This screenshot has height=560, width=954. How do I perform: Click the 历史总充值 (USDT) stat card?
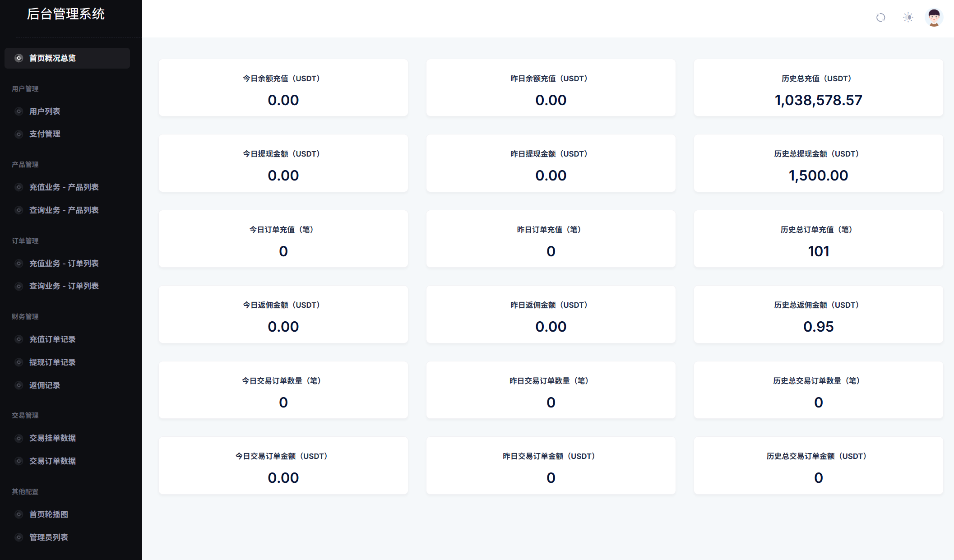[x=818, y=88]
